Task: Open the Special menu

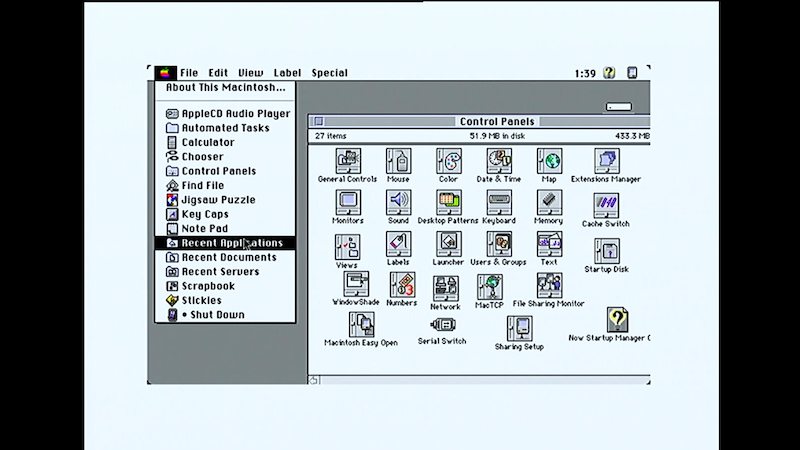Action: coord(330,73)
